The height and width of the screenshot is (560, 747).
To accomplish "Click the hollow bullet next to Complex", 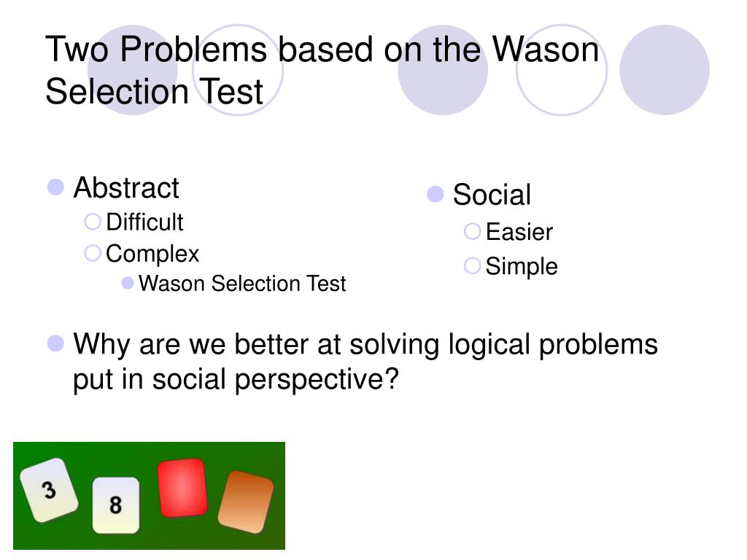I will point(93,253).
